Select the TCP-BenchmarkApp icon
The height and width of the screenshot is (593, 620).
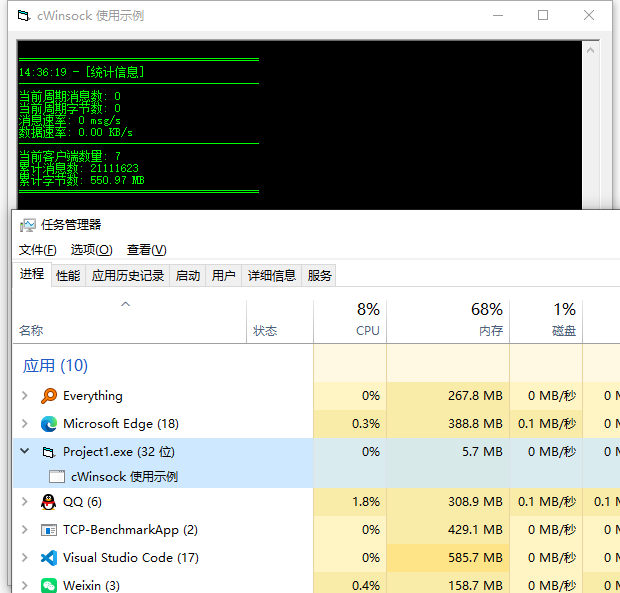coord(49,530)
